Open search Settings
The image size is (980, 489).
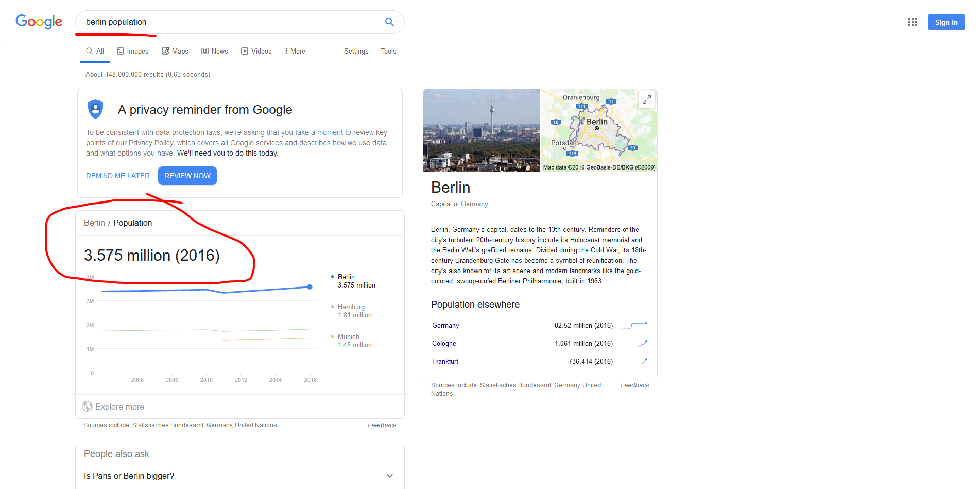tap(356, 51)
